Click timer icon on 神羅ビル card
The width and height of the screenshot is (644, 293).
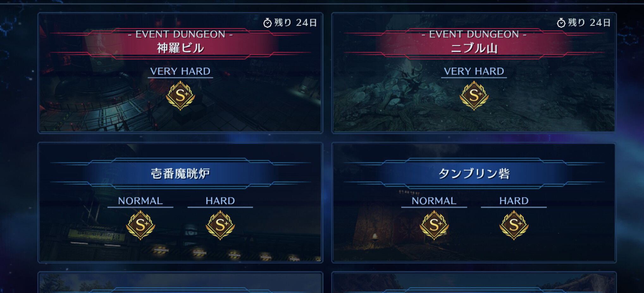268,23
